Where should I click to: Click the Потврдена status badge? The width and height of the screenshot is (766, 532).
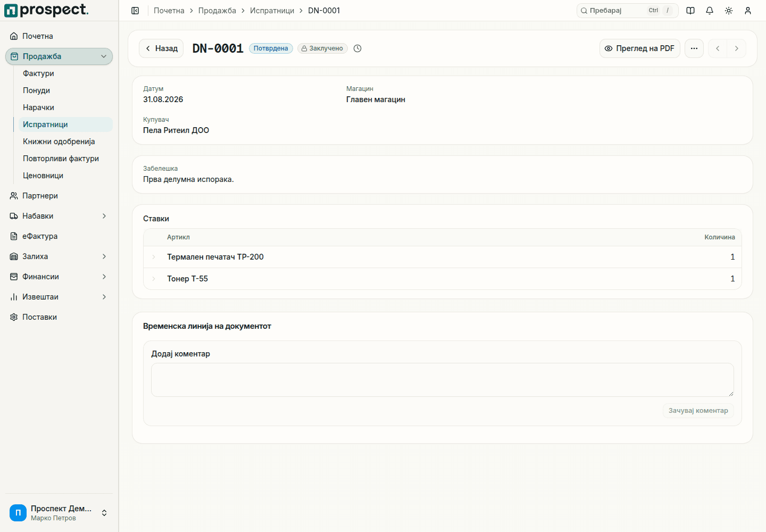click(271, 48)
